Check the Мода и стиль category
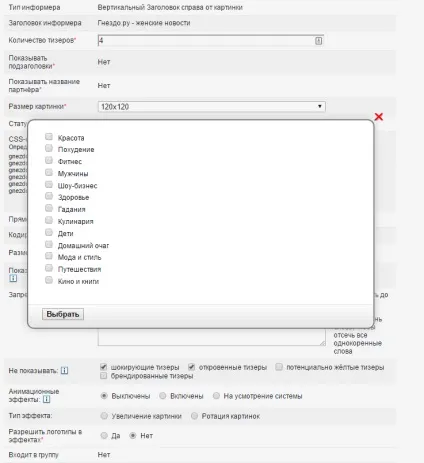The height and width of the screenshot is (463, 424). [49, 256]
